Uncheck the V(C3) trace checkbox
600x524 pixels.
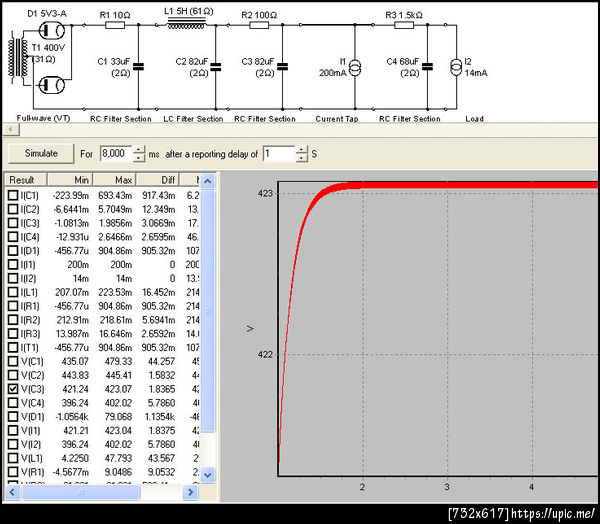tap(13, 389)
